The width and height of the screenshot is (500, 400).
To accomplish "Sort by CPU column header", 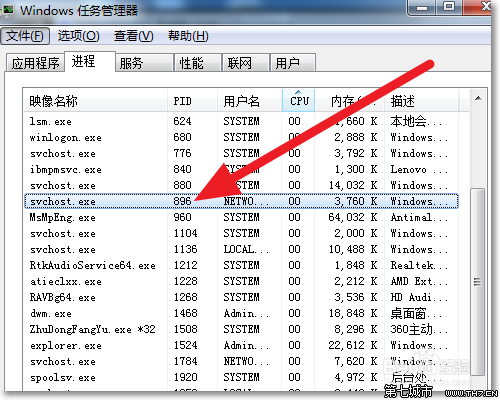I will pyautogui.click(x=299, y=100).
